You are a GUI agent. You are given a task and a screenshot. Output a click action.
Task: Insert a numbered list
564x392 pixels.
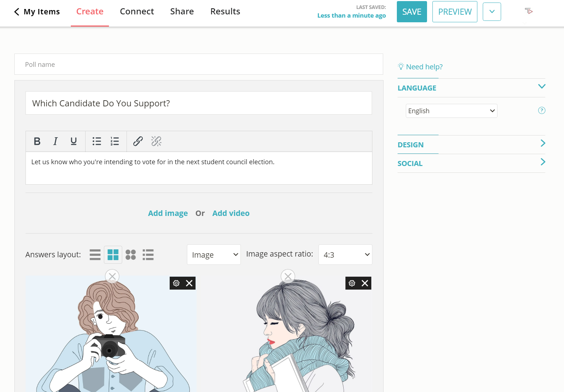point(115,141)
